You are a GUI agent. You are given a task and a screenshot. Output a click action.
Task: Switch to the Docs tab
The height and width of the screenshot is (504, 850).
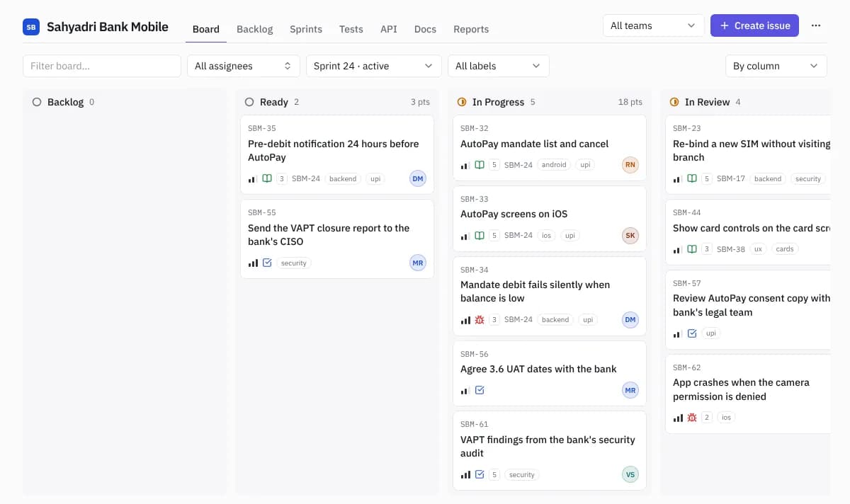click(425, 29)
